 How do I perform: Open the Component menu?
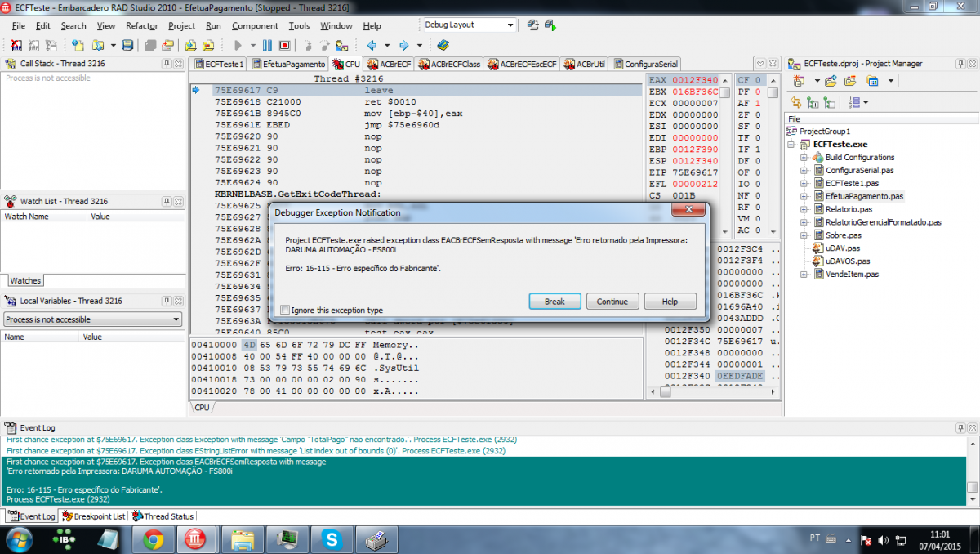255,25
